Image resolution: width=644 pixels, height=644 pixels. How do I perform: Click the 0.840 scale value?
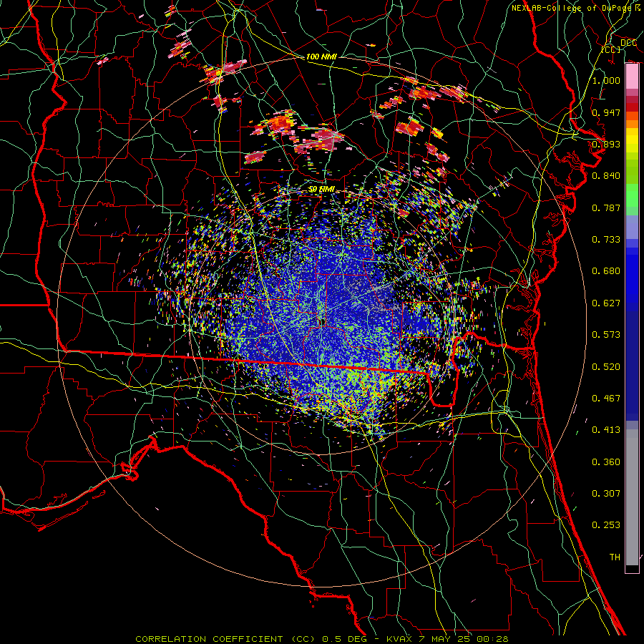click(606, 176)
